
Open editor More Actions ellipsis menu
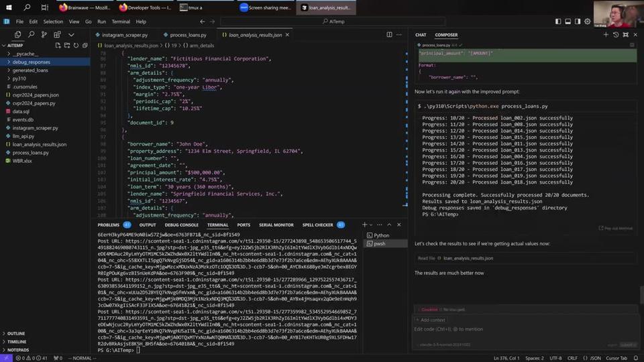point(398,35)
